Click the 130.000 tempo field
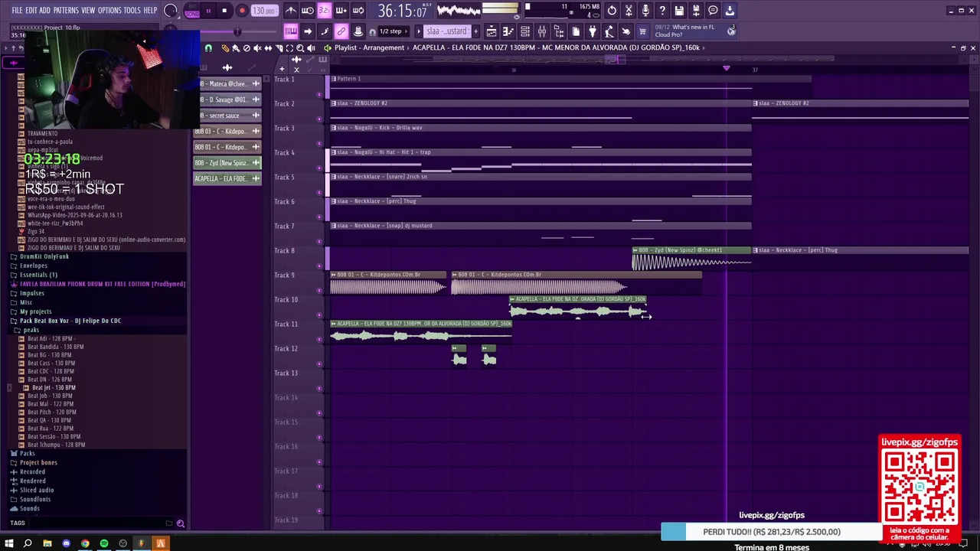 pyautogui.click(x=265, y=11)
